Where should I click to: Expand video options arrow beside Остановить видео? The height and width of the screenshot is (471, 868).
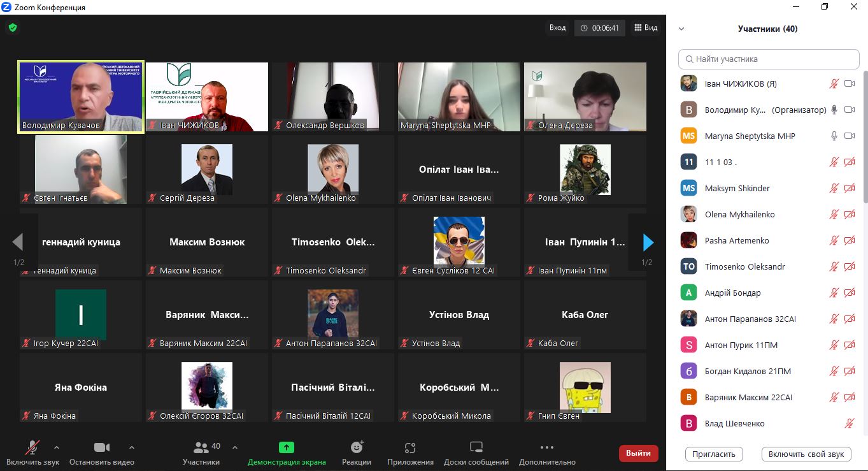[132, 447]
